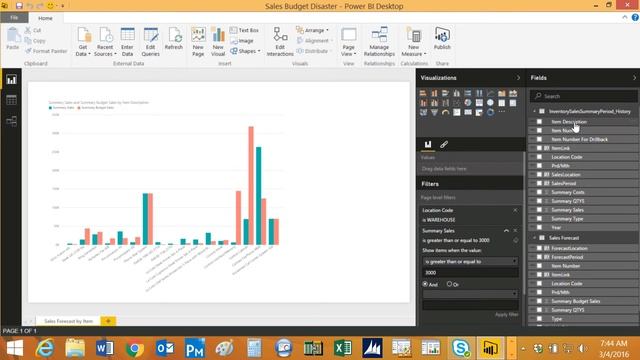
Task: Open Excel from the taskbar
Action: pos(343,348)
